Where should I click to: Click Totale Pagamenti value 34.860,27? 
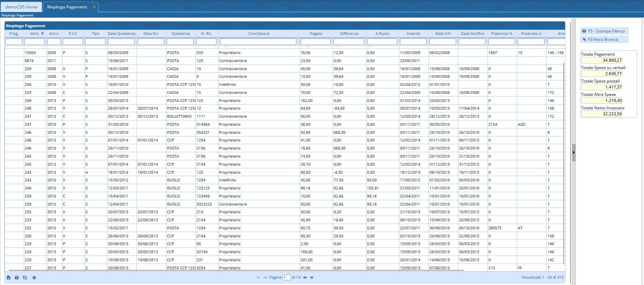tap(601, 60)
